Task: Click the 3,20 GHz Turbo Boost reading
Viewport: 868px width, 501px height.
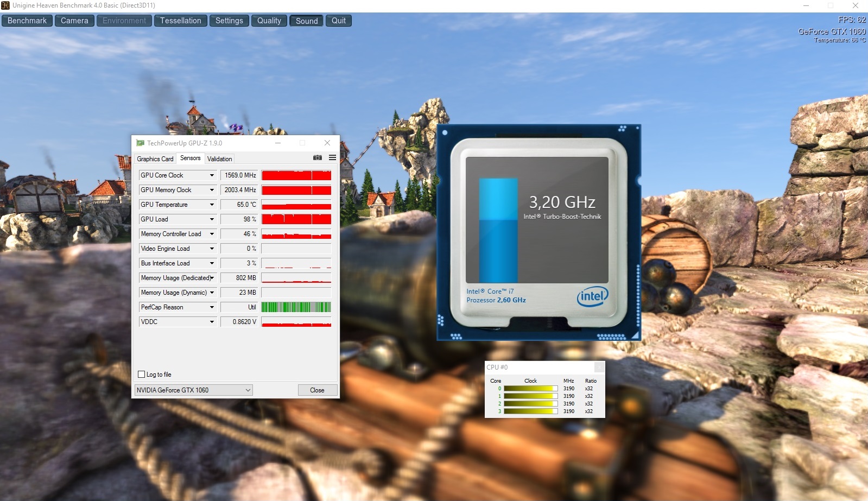Action: [562, 202]
